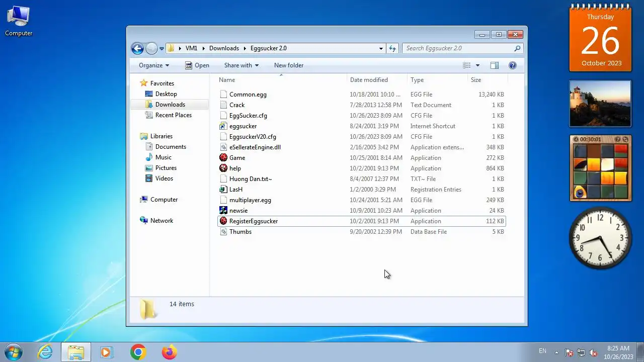644x362 pixels.
Task: Open Windows Media Player from taskbar
Action: click(x=106, y=352)
